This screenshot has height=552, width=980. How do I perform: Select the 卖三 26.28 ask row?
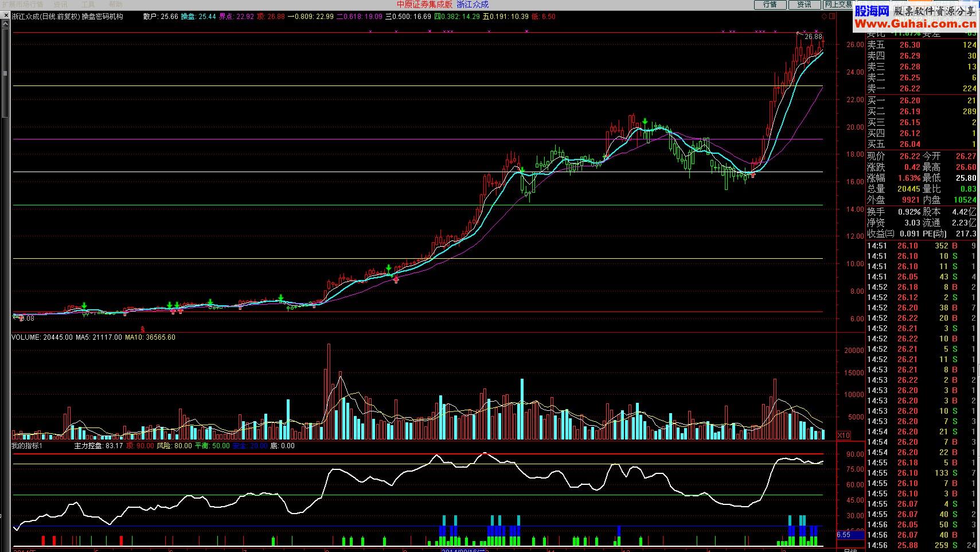tap(922, 67)
